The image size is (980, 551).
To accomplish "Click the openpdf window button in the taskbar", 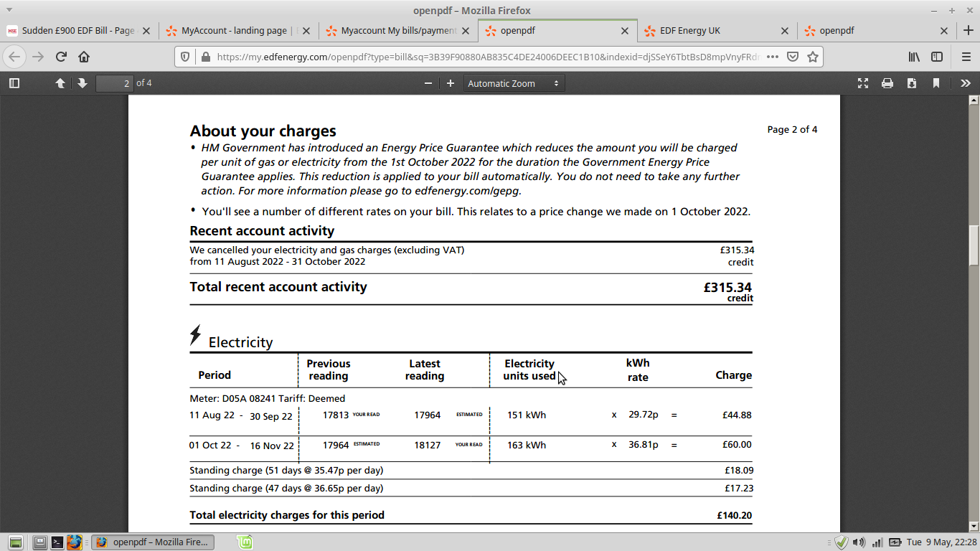I will 153,542.
